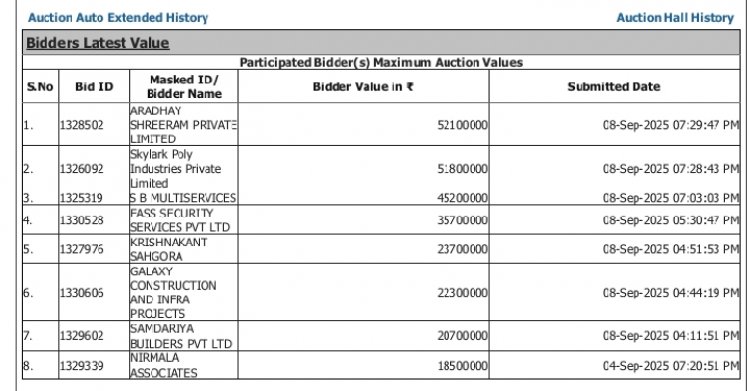This screenshot has width=750, height=391.
Task: Click the Bidders Latest Value heading
Action: tap(98, 43)
